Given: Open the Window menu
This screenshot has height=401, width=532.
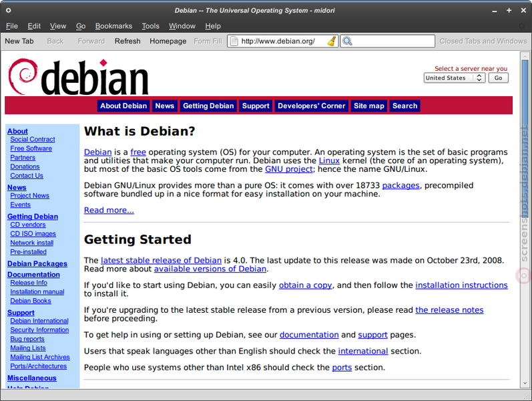Looking at the screenshot, I should pos(182,26).
